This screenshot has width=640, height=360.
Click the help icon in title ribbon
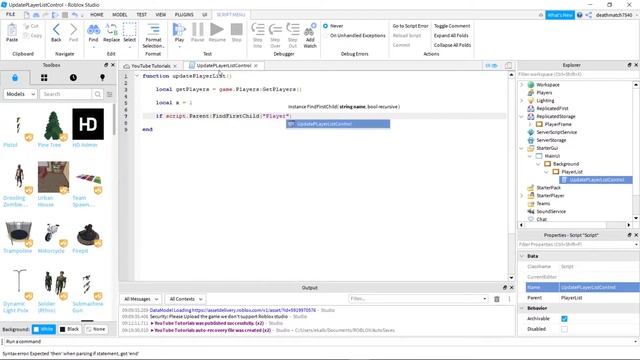click(580, 15)
